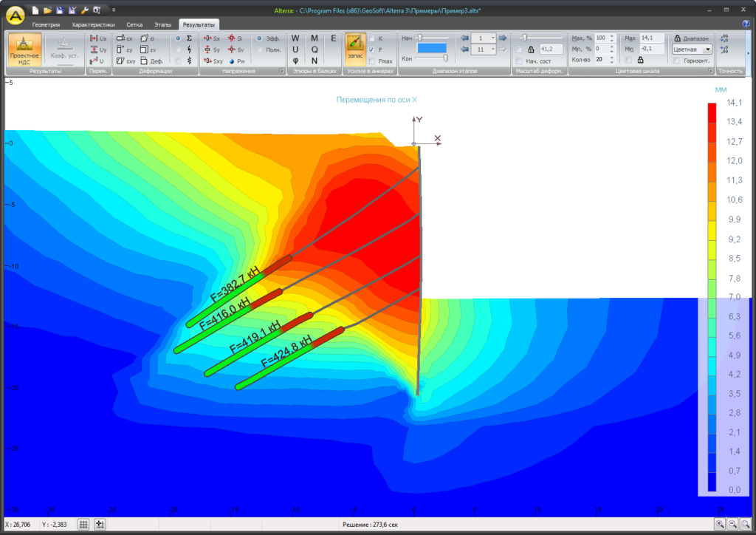Screen dimensions: 756x535
Task: Display pore pressure Pw results
Action: coord(236,61)
